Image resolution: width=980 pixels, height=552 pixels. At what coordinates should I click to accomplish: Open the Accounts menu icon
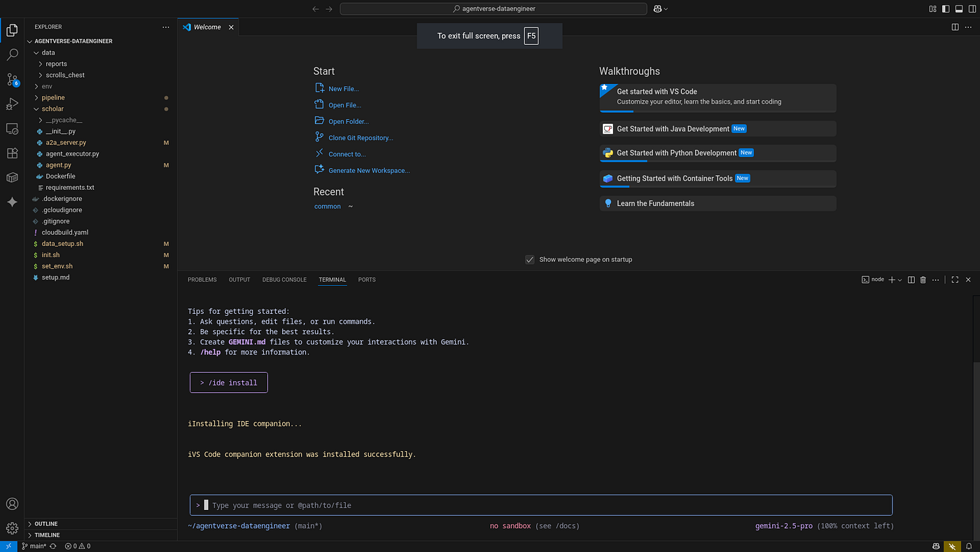(x=12, y=504)
